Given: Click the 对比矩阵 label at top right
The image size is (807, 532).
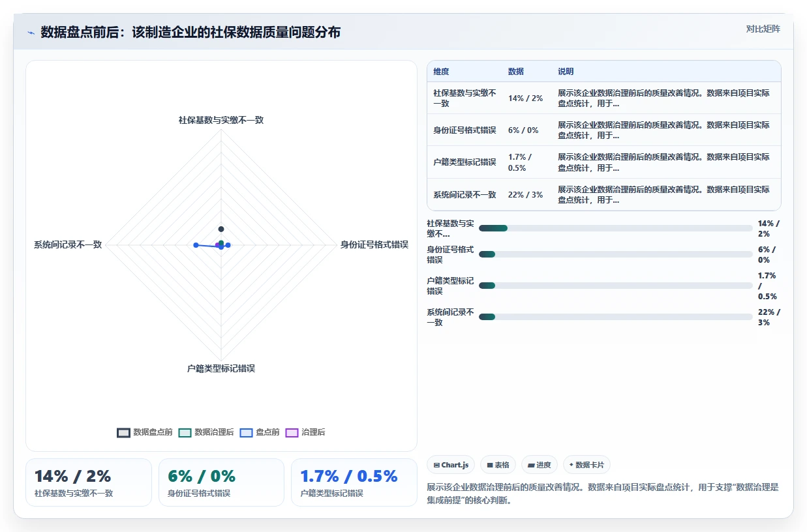Looking at the screenshot, I should [x=763, y=29].
